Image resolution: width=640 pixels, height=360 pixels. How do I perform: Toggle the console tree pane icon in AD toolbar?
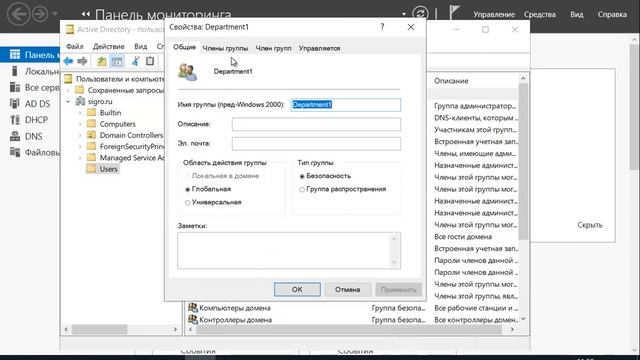click(x=117, y=61)
